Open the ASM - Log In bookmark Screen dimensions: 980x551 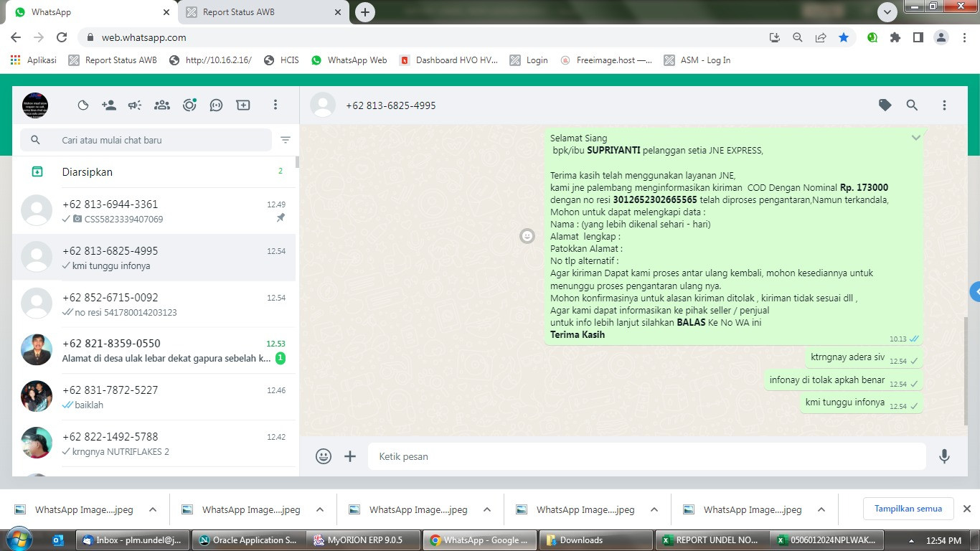click(x=697, y=60)
